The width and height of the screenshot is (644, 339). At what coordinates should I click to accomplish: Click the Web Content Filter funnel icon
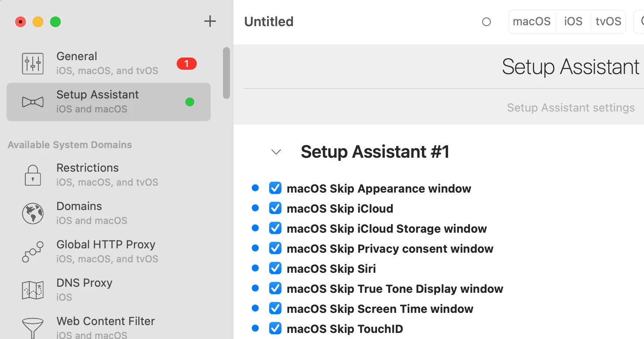point(33,328)
